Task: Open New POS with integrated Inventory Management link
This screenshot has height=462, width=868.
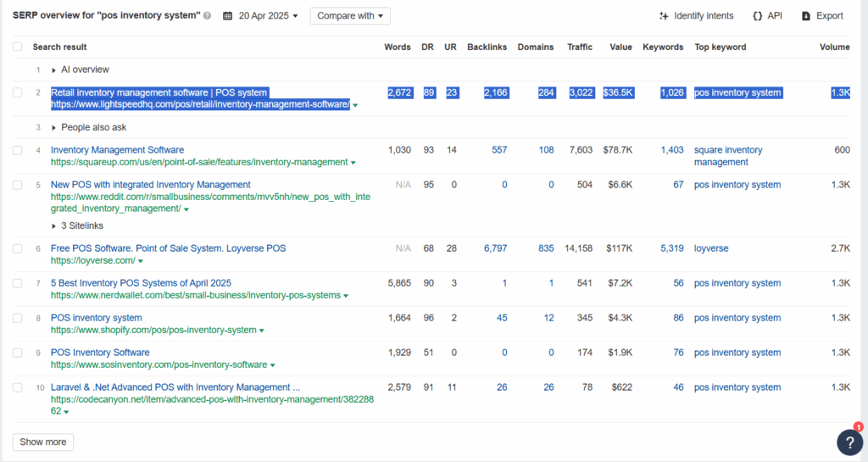Action: coord(151,185)
